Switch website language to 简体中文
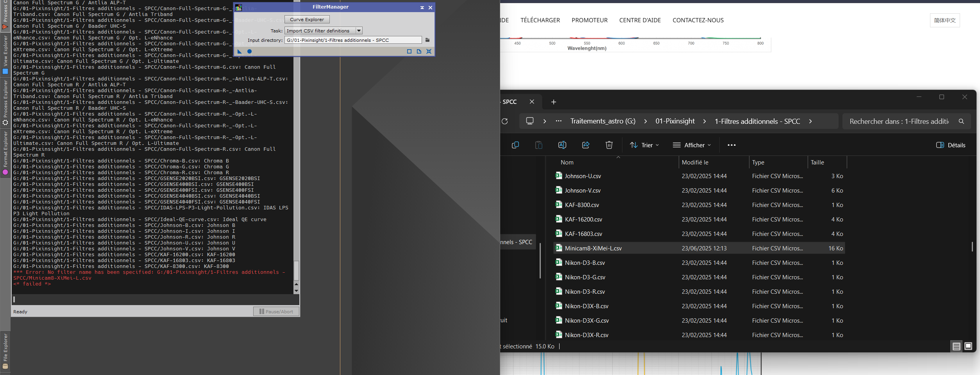This screenshot has height=375, width=980. click(x=945, y=20)
